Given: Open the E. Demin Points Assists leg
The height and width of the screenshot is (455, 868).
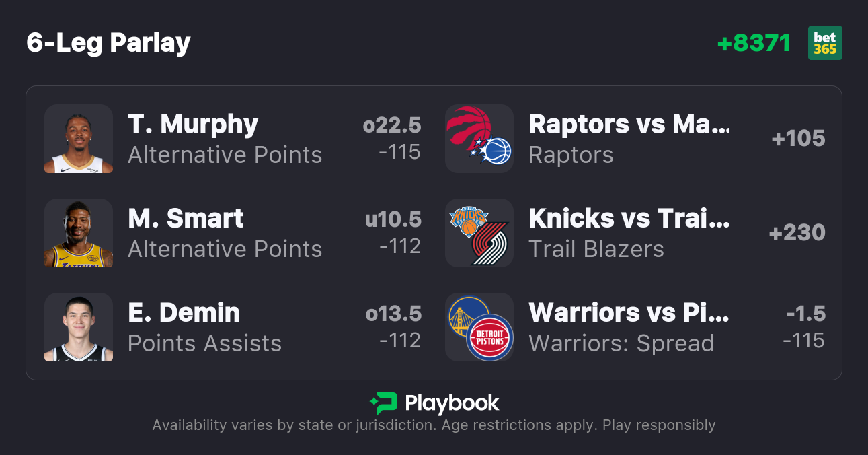Looking at the screenshot, I should click(x=204, y=343).
